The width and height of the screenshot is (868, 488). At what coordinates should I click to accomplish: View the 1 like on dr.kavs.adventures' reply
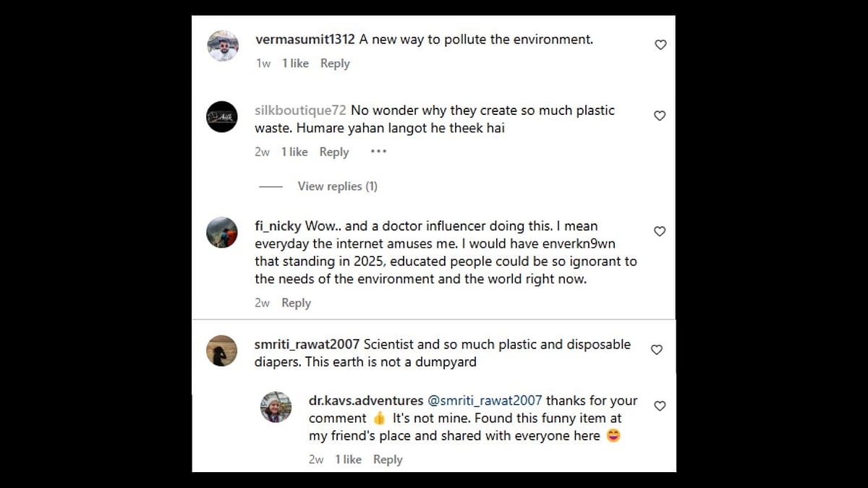coord(348,459)
